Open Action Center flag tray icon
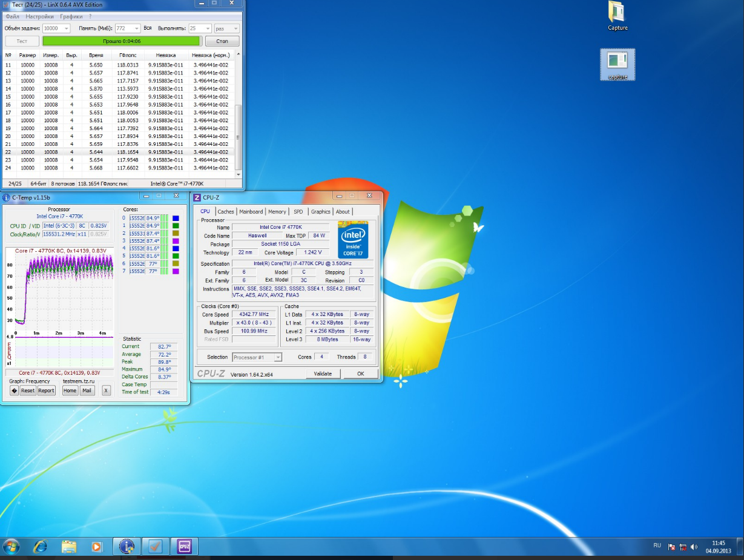 tap(672, 547)
